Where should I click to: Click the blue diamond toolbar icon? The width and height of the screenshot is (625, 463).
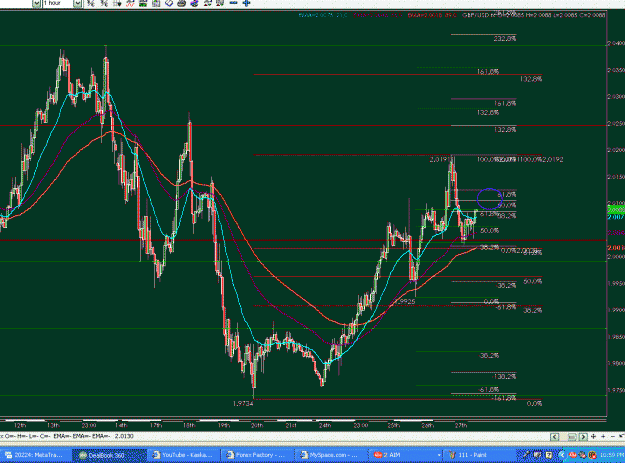tap(168, 3)
